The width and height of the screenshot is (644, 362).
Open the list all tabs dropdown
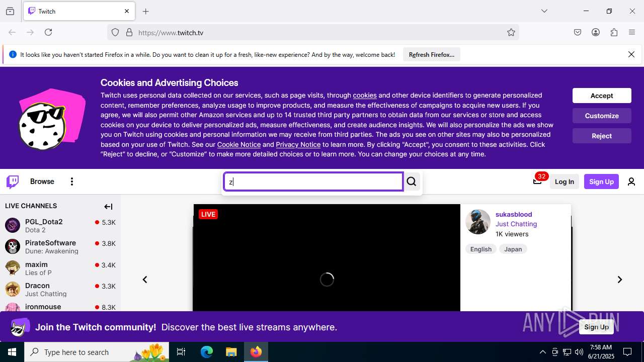coord(544,11)
